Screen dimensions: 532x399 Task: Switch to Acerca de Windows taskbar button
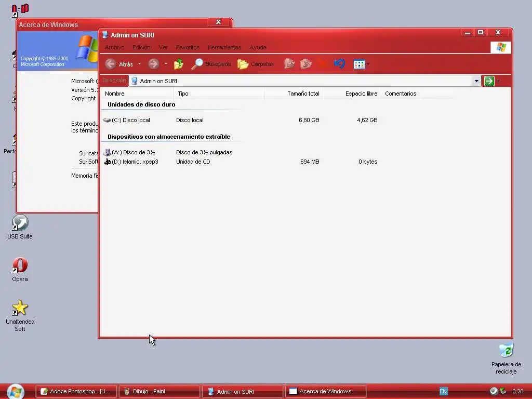click(326, 391)
